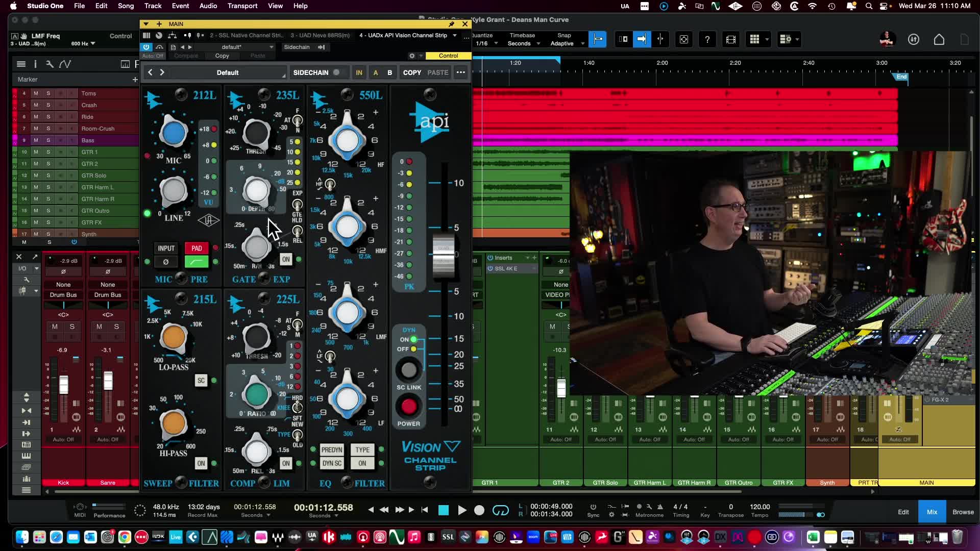Viewport: 980px width, 551px height.
Task: Click Copy in the plugin header
Action: pyautogui.click(x=222, y=56)
